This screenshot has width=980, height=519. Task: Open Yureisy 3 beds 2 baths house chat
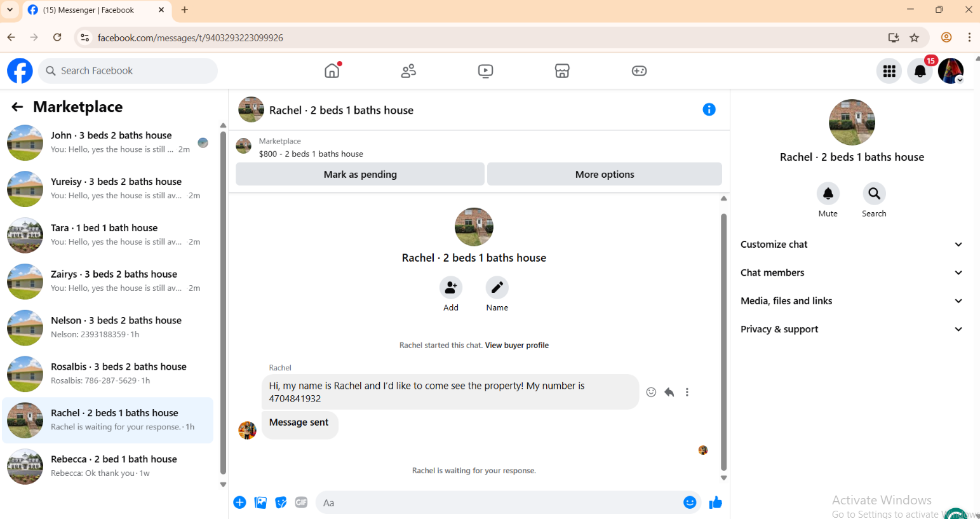pyautogui.click(x=108, y=189)
